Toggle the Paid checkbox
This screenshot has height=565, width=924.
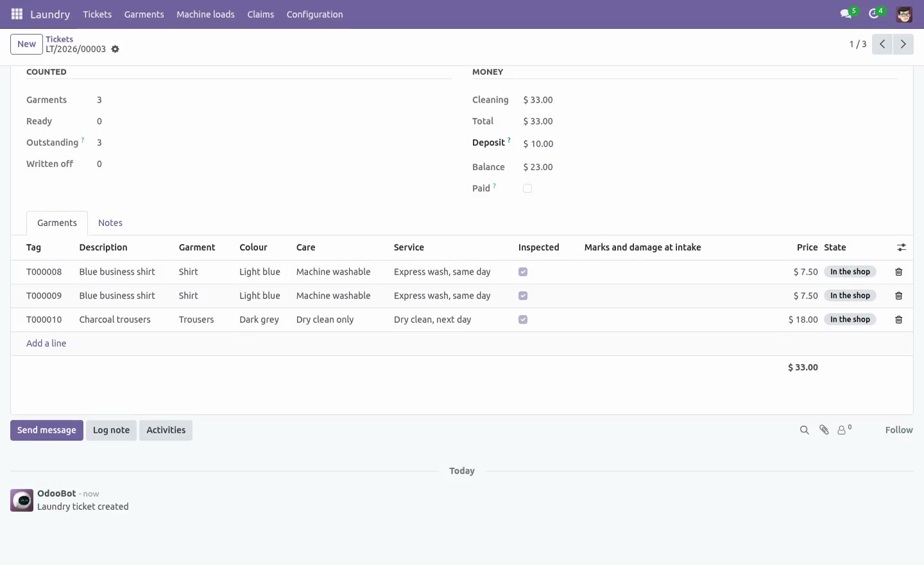click(527, 189)
